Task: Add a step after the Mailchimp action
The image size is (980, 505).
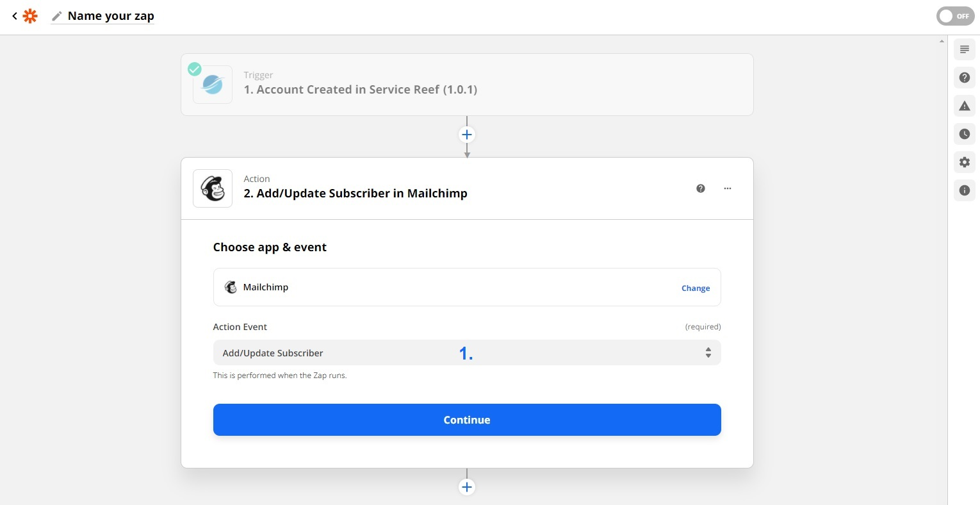Action: [467, 487]
